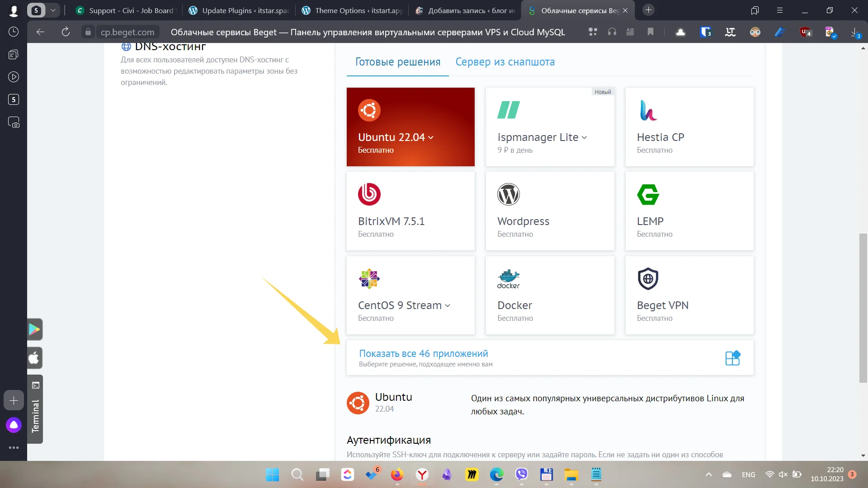
Task: Switch to Support - Civi Job Board tab
Action: click(x=126, y=10)
